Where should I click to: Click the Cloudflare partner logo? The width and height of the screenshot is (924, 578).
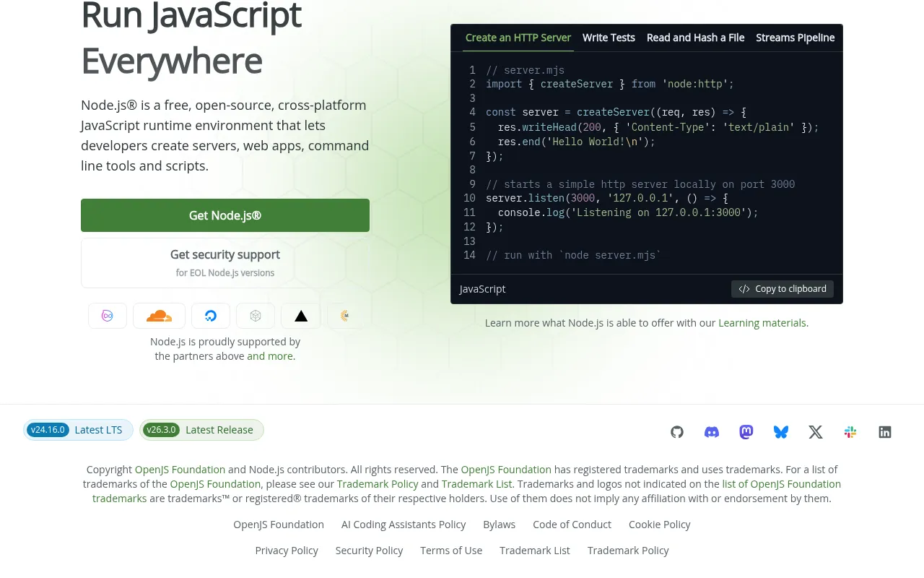coord(159,316)
